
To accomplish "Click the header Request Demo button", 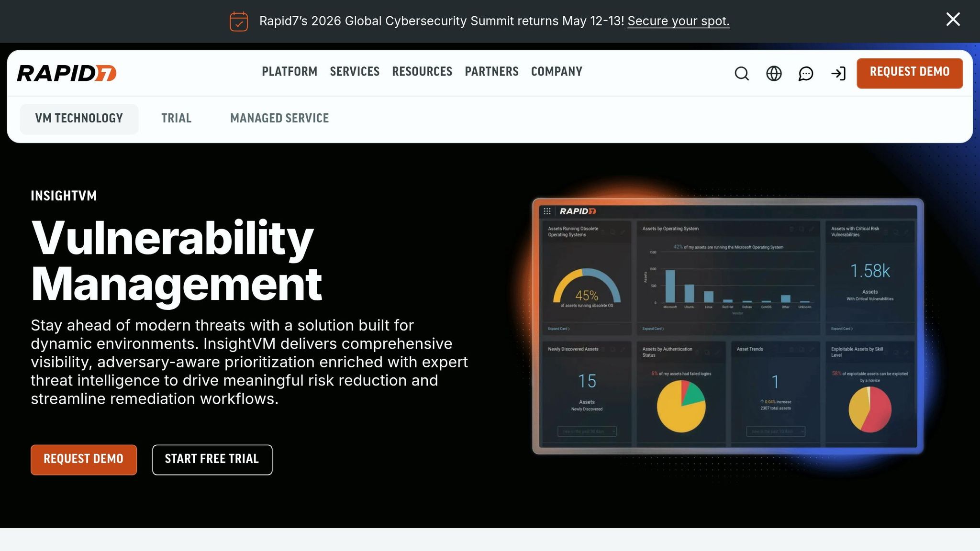I will click(x=910, y=73).
